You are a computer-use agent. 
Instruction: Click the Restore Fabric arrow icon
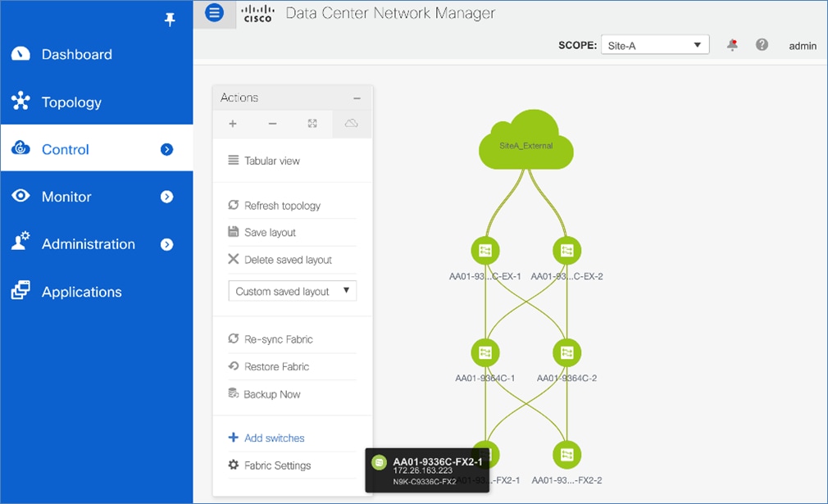pyautogui.click(x=233, y=366)
